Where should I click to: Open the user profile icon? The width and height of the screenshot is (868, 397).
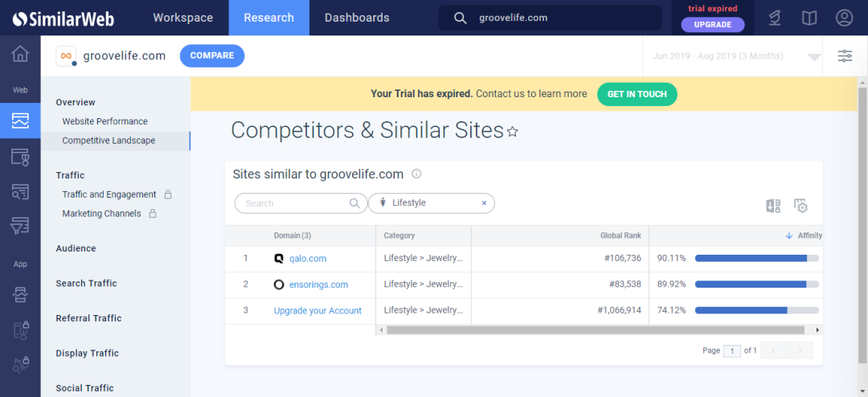click(x=844, y=18)
